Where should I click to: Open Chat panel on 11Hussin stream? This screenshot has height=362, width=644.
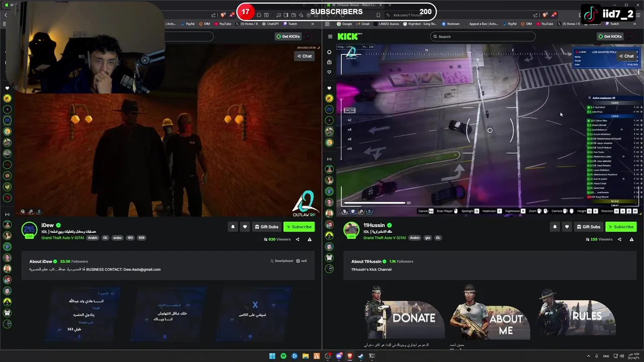tap(626, 56)
